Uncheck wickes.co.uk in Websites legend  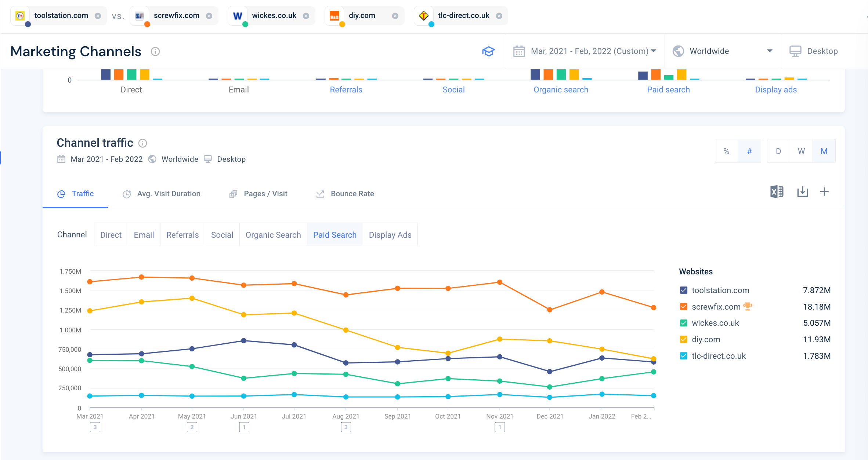pyautogui.click(x=683, y=323)
